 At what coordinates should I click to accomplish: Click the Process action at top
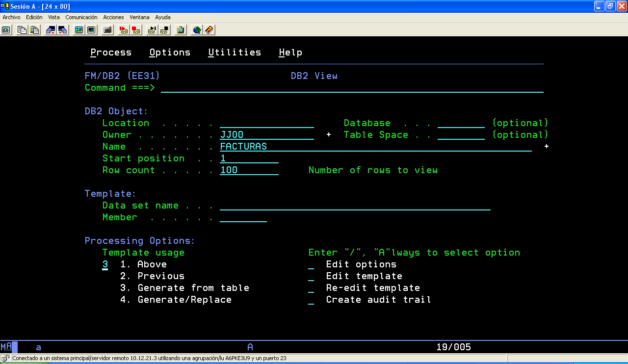(110, 52)
